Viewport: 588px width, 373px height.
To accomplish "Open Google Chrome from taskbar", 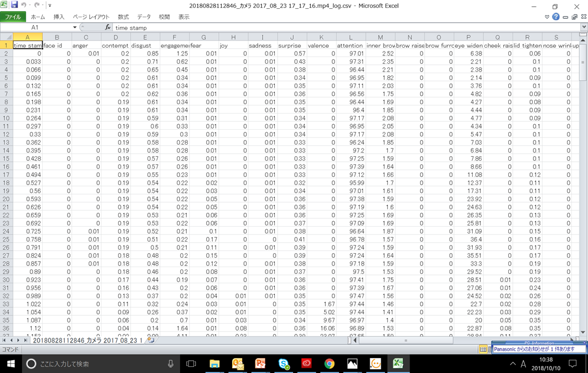I will (330, 364).
